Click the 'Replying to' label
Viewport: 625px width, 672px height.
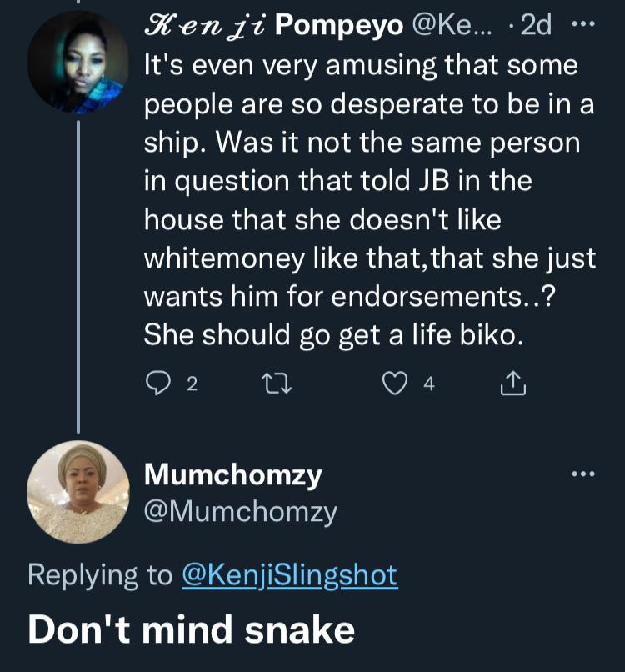pyautogui.click(x=100, y=575)
